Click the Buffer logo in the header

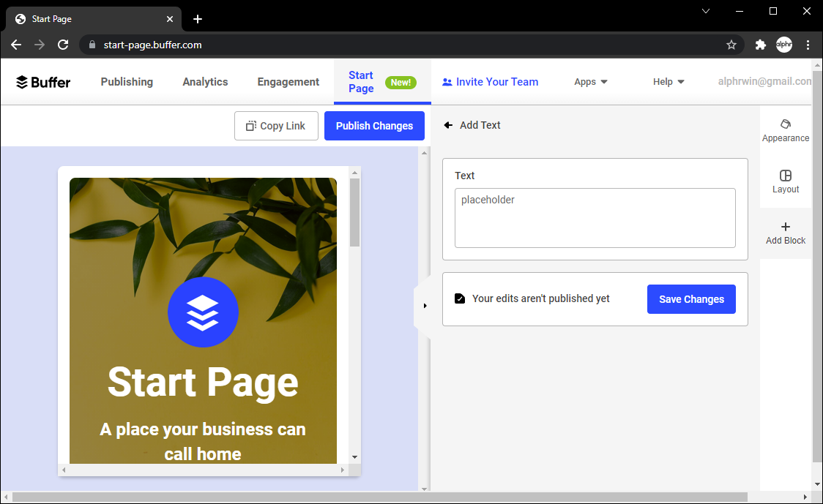click(43, 82)
